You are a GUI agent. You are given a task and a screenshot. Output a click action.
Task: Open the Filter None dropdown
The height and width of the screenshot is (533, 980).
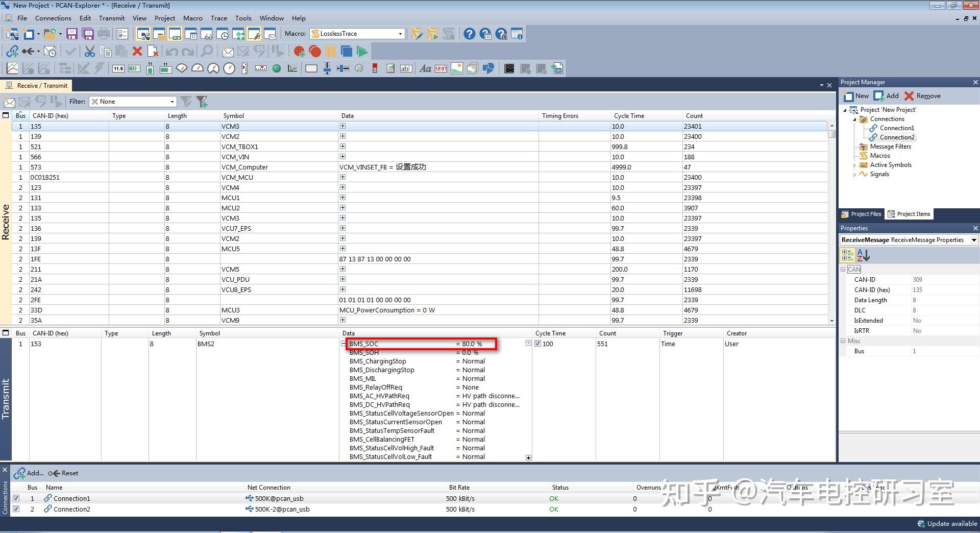[172, 102]
